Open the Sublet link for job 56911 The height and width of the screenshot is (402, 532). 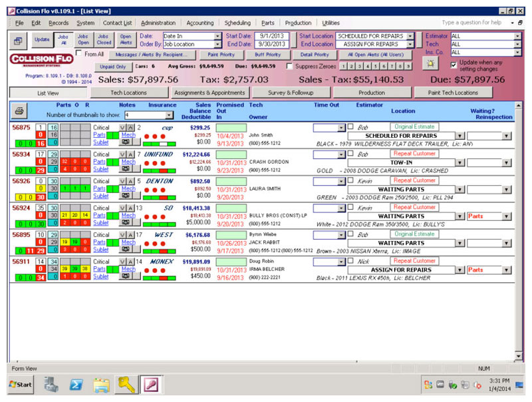click(101, 276)
